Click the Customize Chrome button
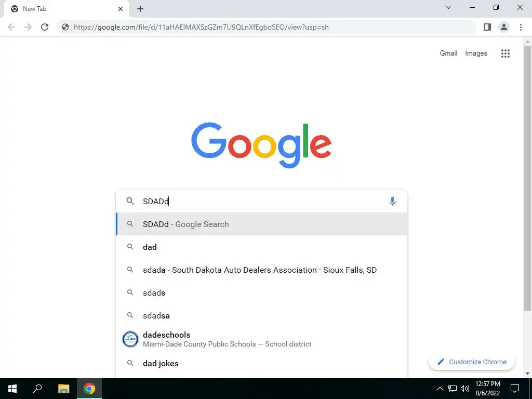Screen dimensions: 532x399 tap(472, 362)
